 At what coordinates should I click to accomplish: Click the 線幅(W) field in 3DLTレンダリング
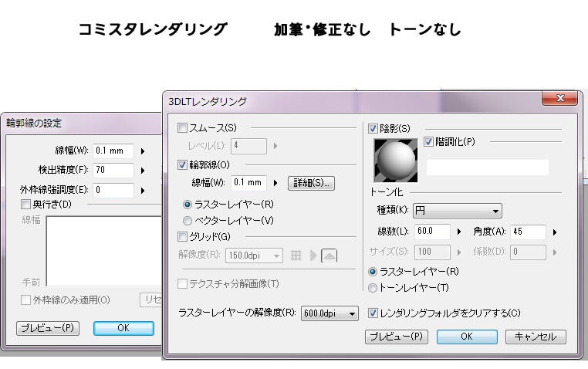[x=248, y=183]
